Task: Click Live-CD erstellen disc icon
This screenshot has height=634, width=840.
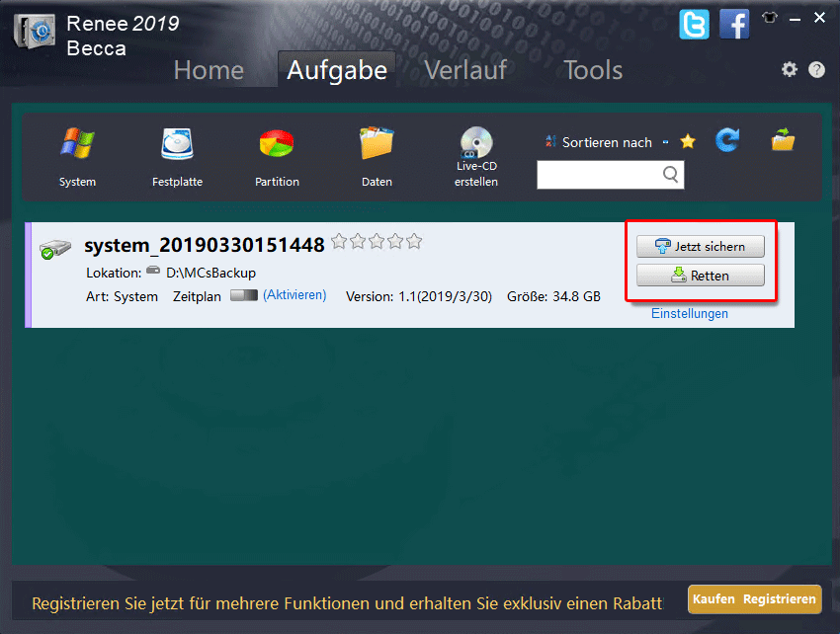Action: (x=476, y=142)
